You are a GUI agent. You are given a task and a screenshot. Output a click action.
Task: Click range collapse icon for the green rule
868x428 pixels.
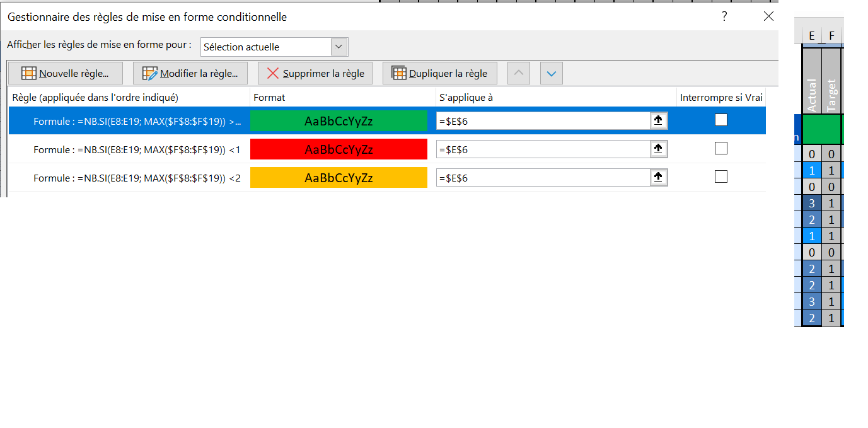pyautogui.click(x=658, y=120)
